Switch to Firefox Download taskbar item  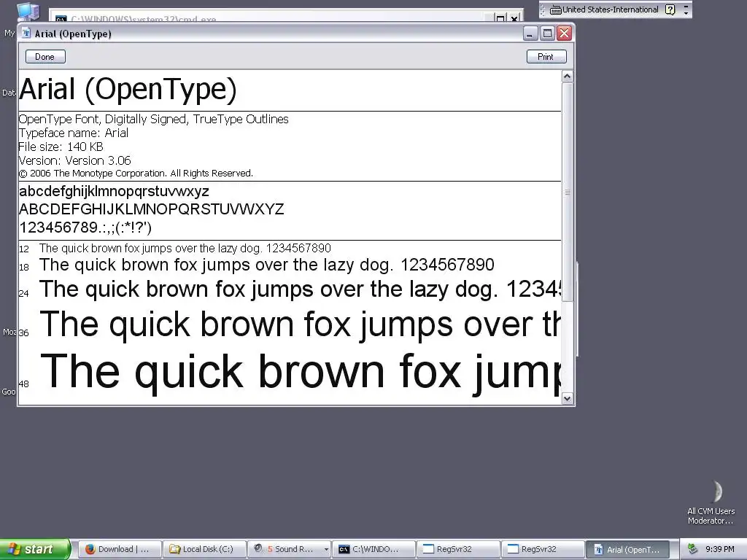click(x=119, y=549)
